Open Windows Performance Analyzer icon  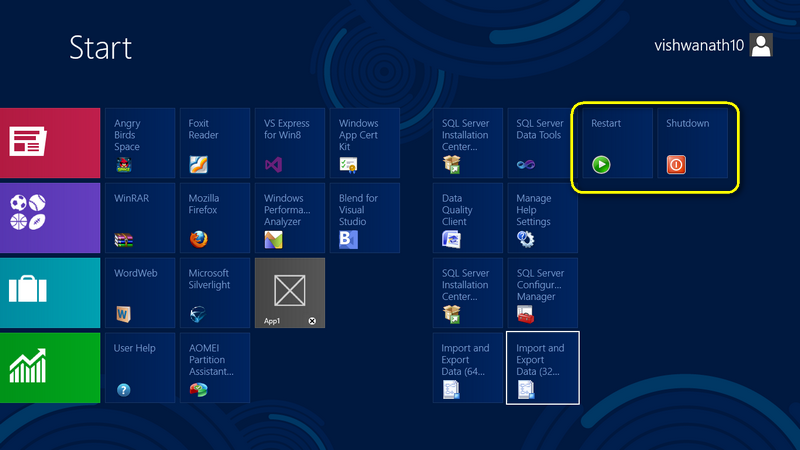[x=273, y=239]
